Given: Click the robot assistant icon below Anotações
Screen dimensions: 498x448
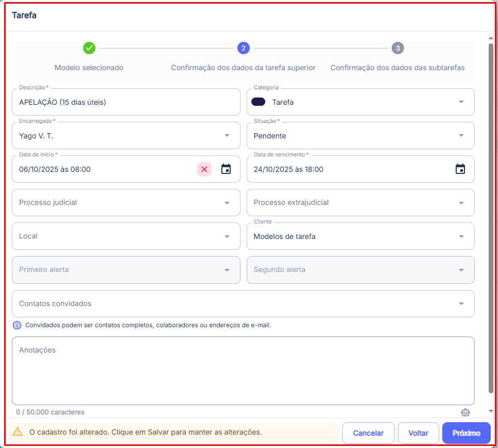Looking at the screenshot, I should (465, 412).
